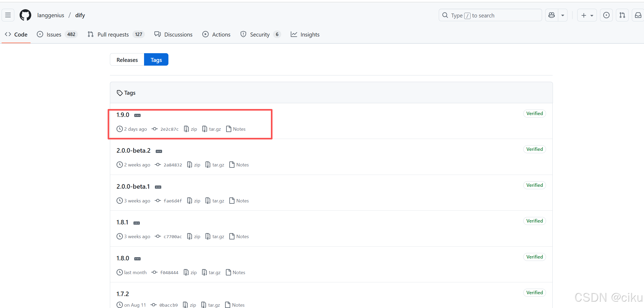Viewport: 644px width, 308px height.
Task: Download tar.gz for tag 2.0.0-beta.1
Action: 215,201
